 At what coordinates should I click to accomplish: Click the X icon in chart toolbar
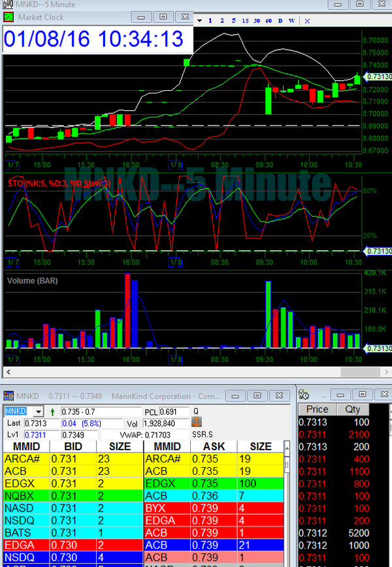(308, 20)
